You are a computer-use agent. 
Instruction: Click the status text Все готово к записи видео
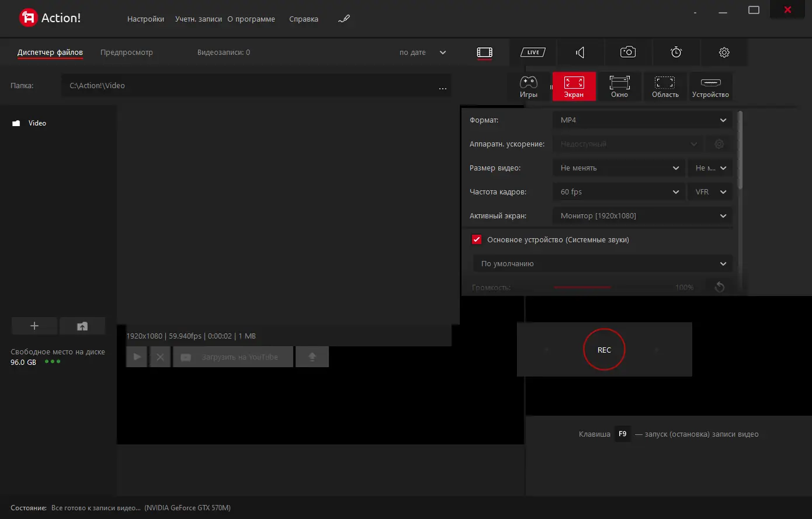(96, 508)
